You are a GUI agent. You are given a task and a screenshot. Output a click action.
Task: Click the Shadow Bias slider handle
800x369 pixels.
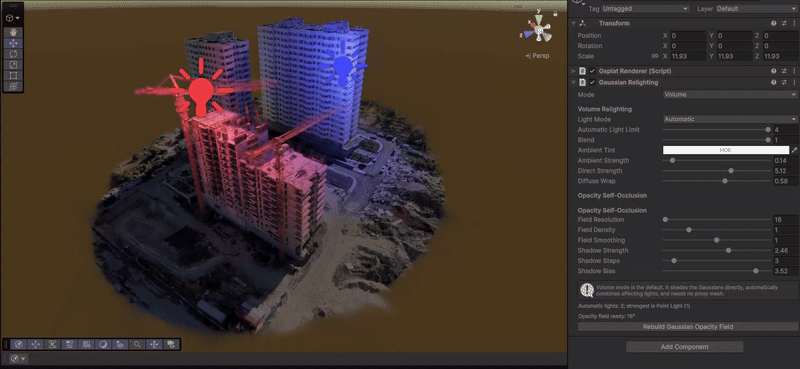(x=756, y=270)
